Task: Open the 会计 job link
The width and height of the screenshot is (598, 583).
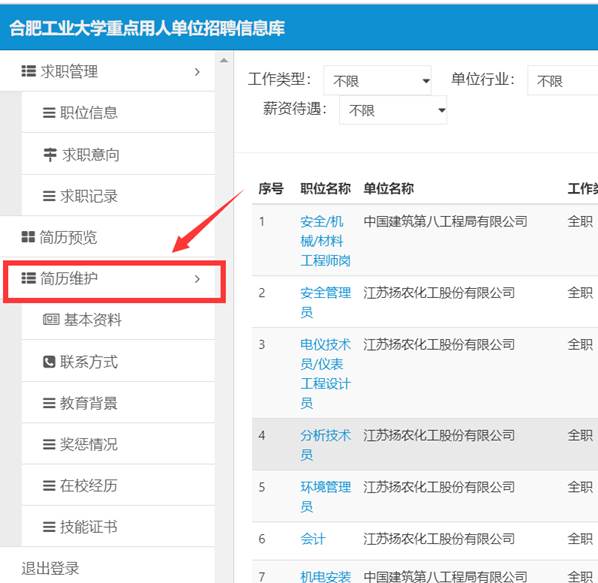Action: point(313,539)
